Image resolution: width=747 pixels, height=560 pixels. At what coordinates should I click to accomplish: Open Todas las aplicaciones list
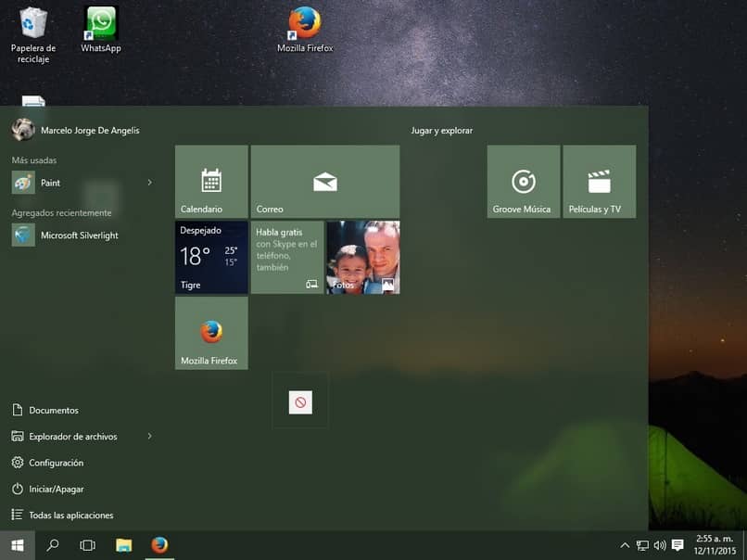click(70, 515)
